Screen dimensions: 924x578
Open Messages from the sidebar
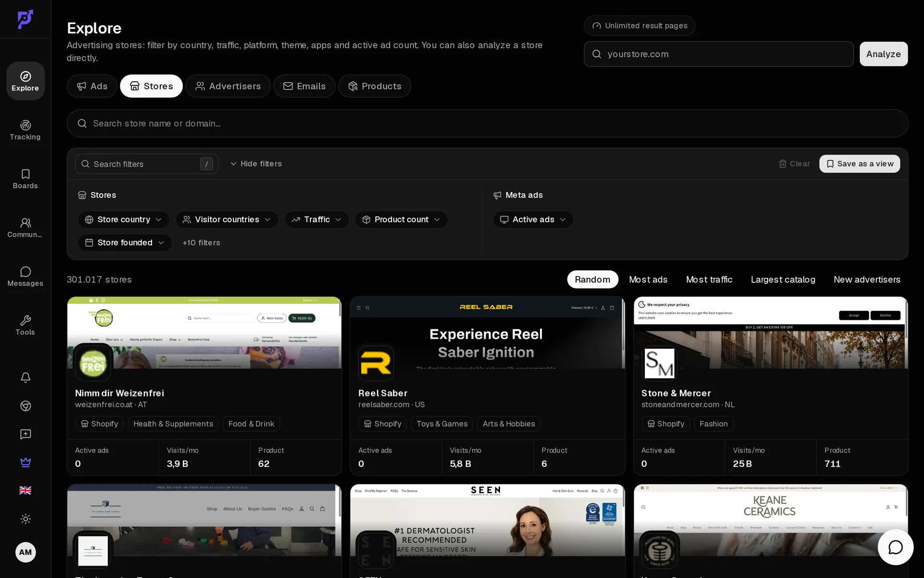pyautogui.click(x=26, y=276)
